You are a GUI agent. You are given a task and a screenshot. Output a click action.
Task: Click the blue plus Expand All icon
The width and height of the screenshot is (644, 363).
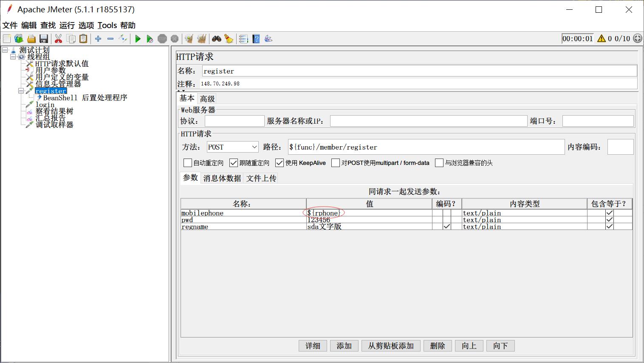point(98,39)
